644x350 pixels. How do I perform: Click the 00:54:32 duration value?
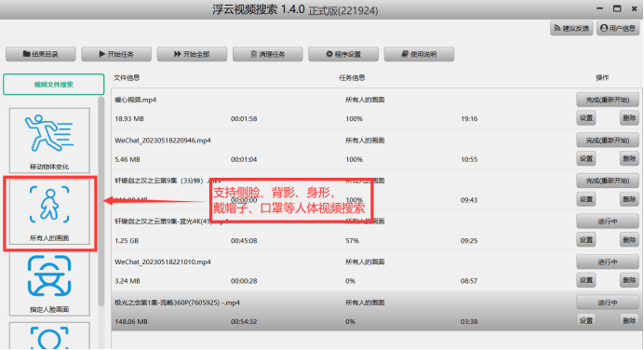244,322
